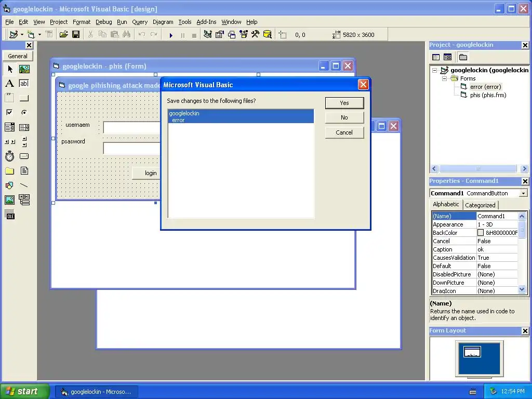Open the Add Form dropdown arrow
Viewport: 532px width, 399px height.
click(x=39, y=34)
